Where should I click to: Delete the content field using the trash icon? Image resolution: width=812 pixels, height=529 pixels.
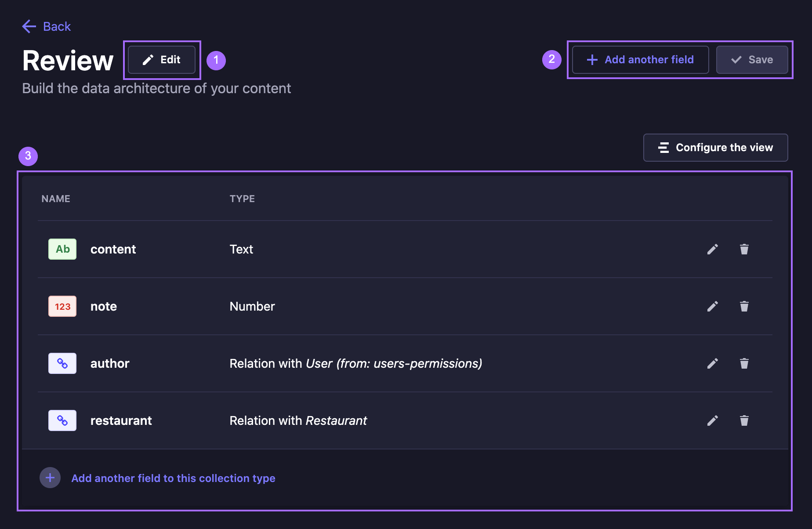click(744, 249)
